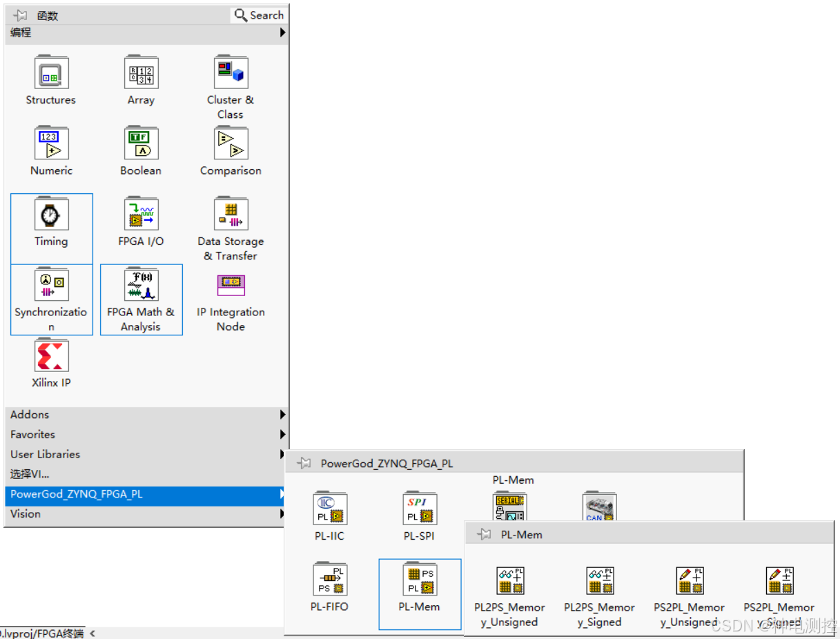Click the arrow beside FPGA终端 path
This screenshot has width=840, height=639.
click(x=92, y=633)
